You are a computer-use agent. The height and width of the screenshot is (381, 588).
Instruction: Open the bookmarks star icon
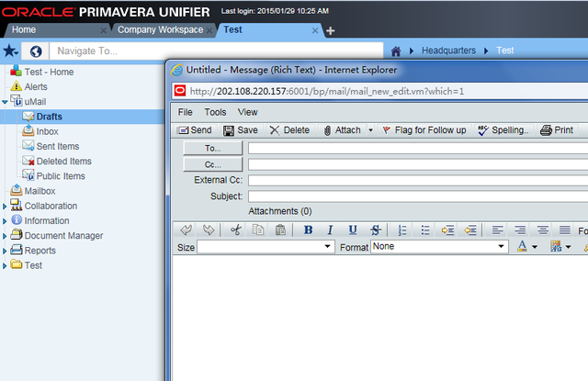click(x=10, y=50)
